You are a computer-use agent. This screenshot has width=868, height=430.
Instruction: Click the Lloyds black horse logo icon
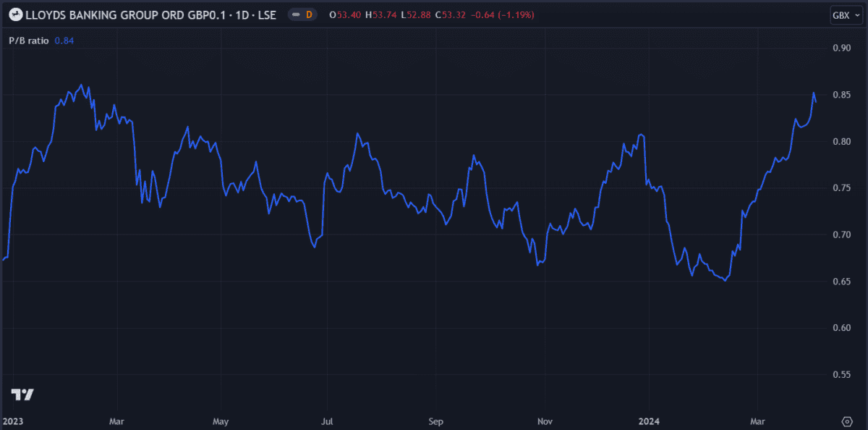point(14,14)
